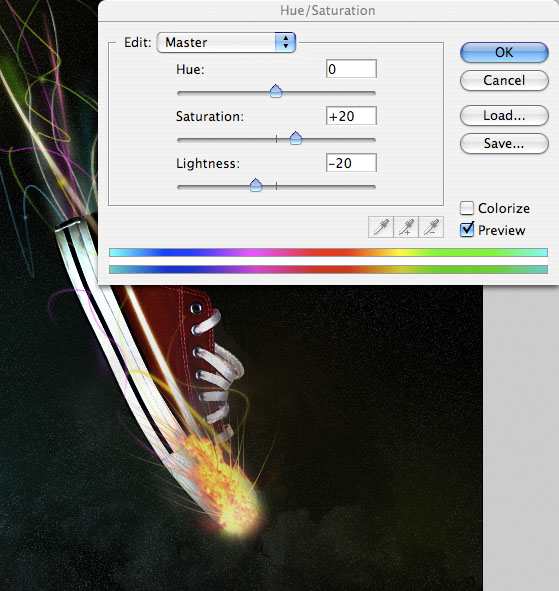Uncheck the Preview checkbox
This screenshot has width=559, height=591.
coord(467,230)
